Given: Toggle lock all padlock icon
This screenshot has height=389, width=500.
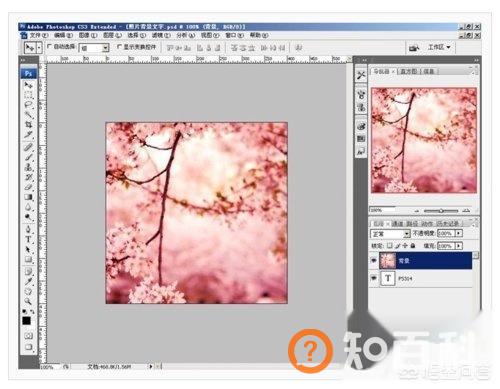Looking at the screenshot, I should click(x=413, y=246).
